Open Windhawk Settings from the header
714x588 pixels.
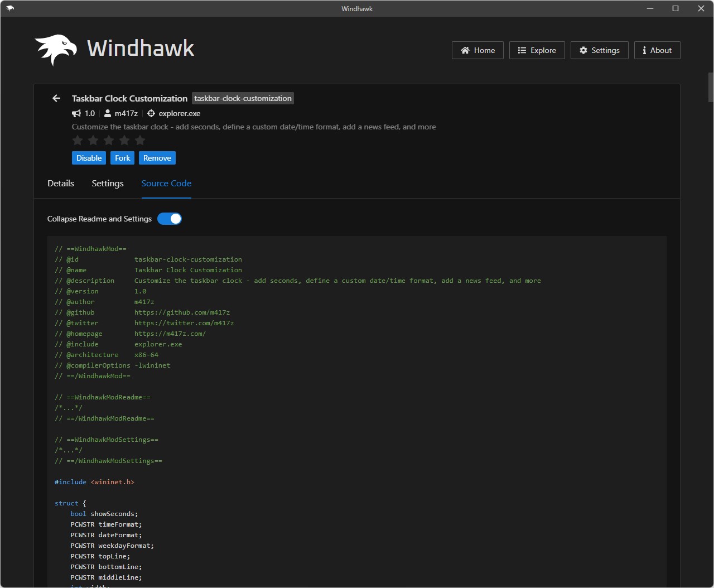[600, 50]
